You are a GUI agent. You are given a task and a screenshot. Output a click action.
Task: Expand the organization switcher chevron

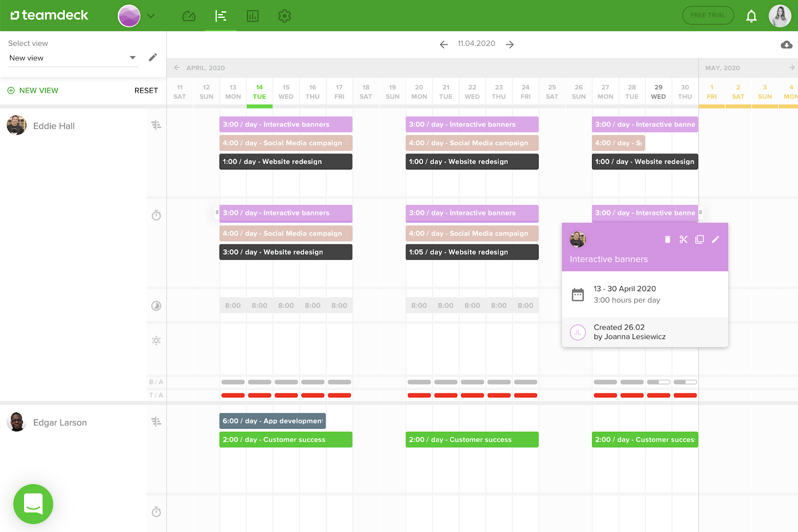tap(151, 16)
